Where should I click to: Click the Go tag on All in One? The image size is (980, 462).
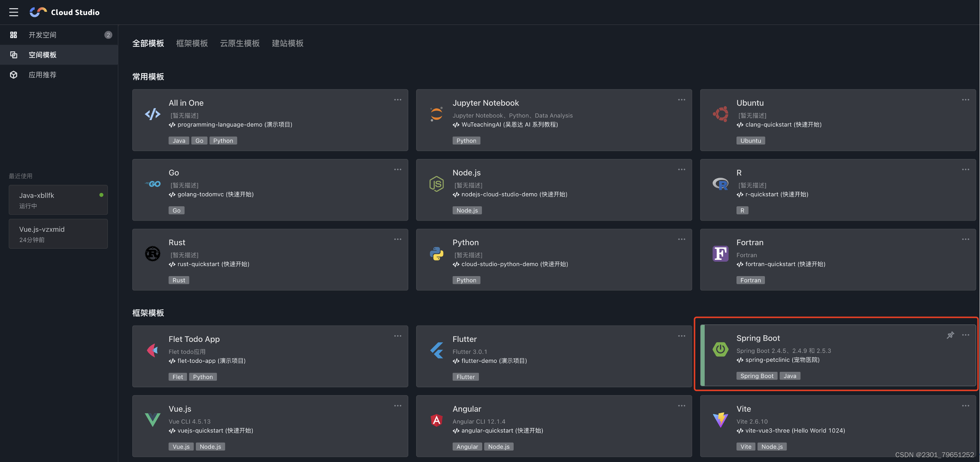pos(199,140)
